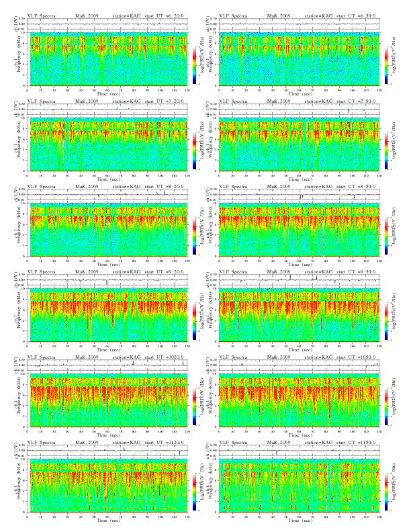Click 'station=KAG' label in the 11:50:0 panel

pos(318,443)
